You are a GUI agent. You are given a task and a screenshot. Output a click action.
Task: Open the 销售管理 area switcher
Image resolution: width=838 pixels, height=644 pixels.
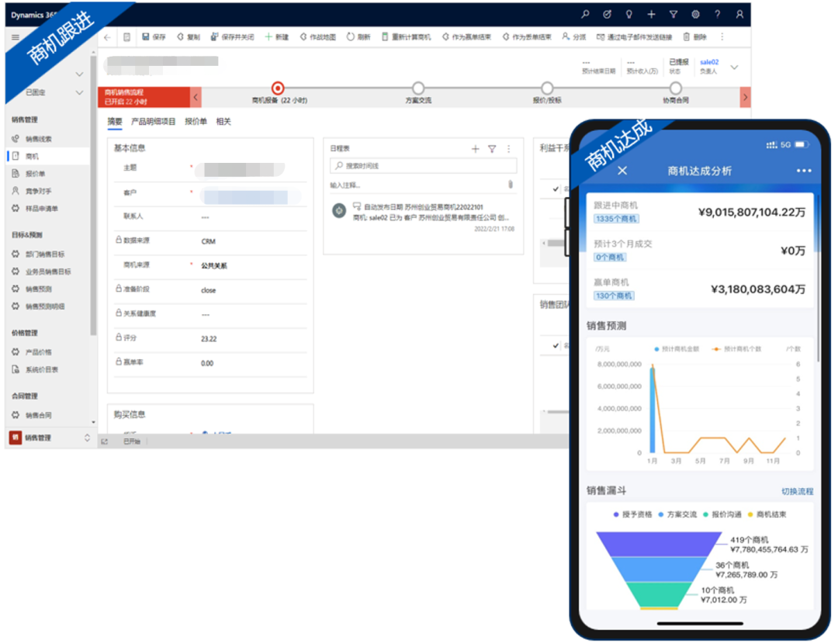(x=50, y=438)
